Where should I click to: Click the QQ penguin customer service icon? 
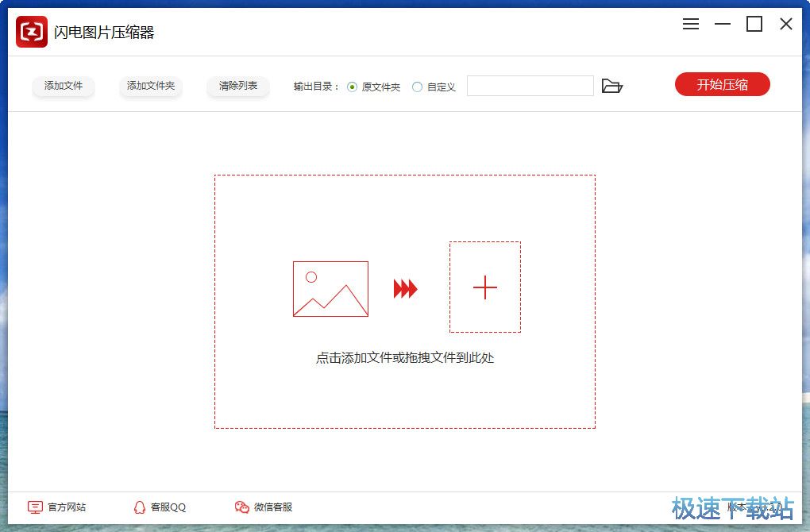pyautogui.click(x=140, y=507)
